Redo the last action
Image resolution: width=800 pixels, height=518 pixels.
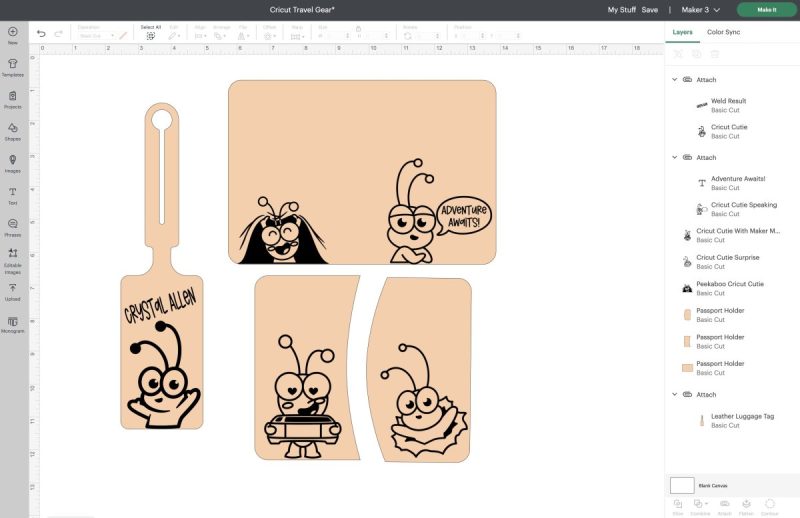[58, 34]
